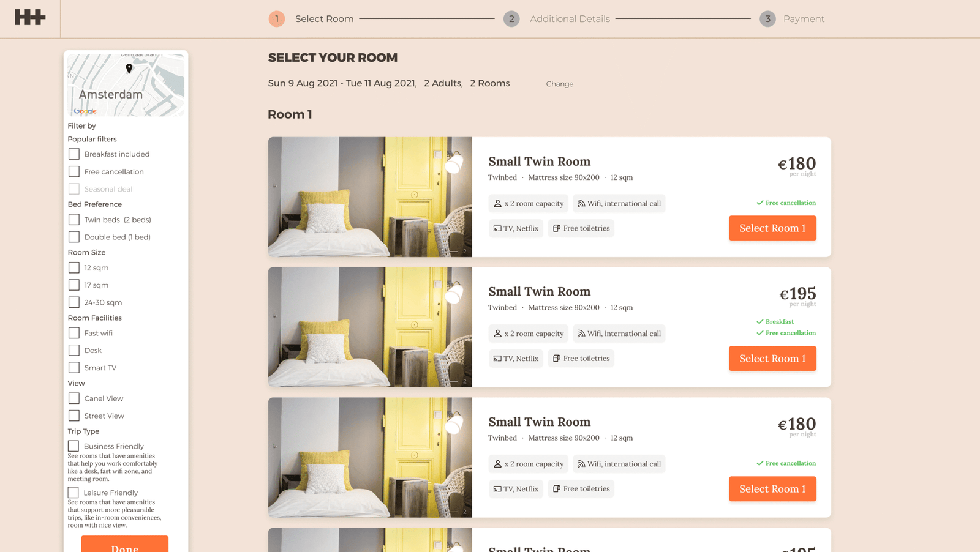Open the first Small Twin Room photo

(369, 197)
